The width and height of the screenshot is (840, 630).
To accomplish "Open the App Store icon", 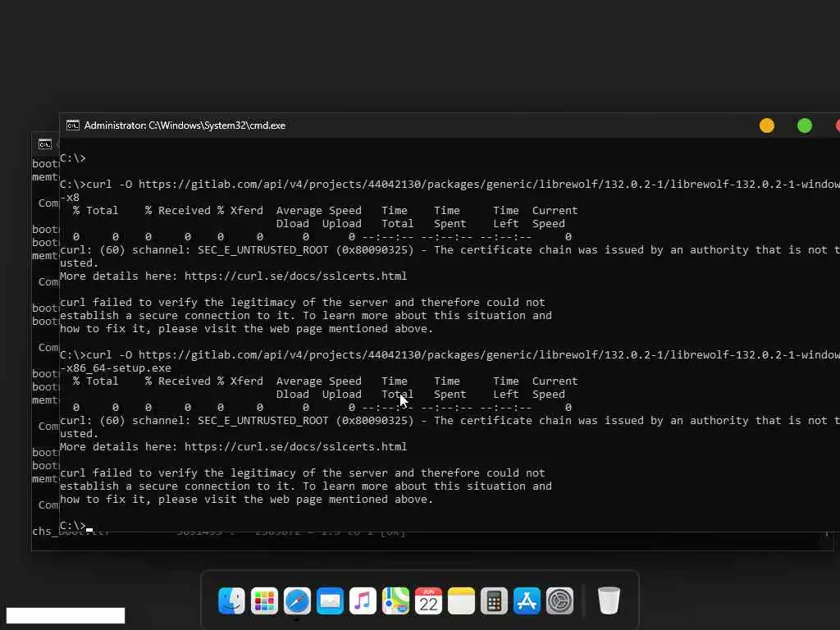I will (527, 600).
